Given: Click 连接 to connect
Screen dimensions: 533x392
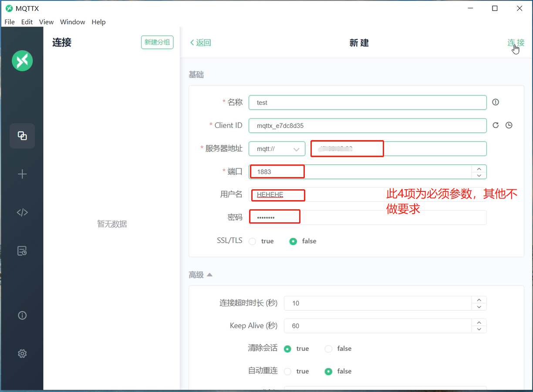Looking at the screenshot, I should [x=516, y=43].
